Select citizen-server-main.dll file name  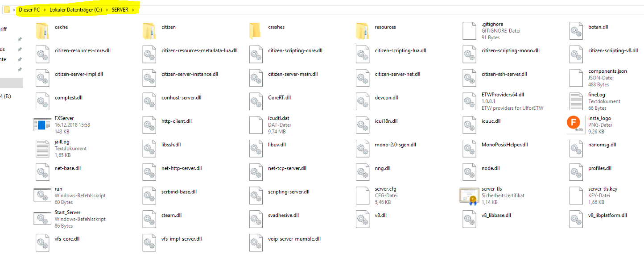point(293,74)
